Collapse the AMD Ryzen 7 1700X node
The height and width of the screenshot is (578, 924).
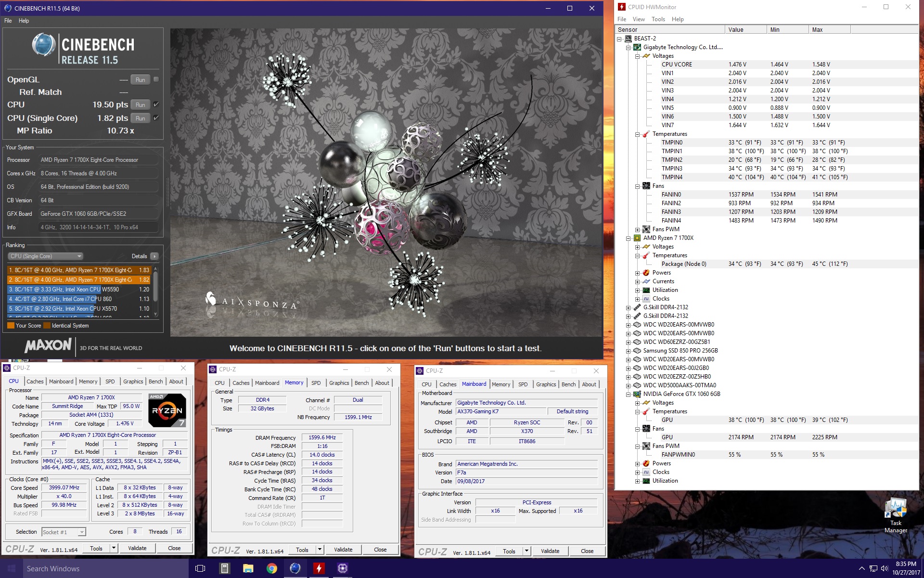(x=629, y=238)
